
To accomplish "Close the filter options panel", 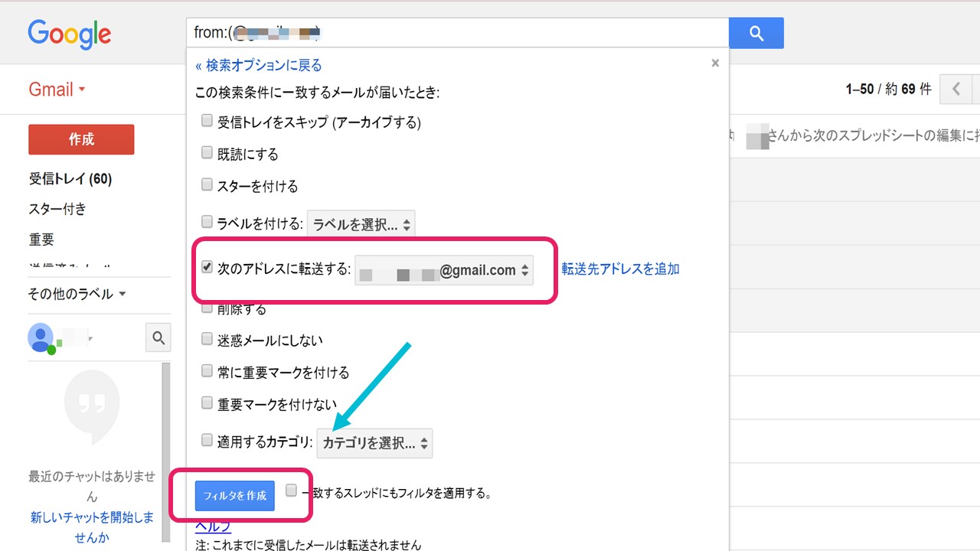I will [x=715, y=64].
